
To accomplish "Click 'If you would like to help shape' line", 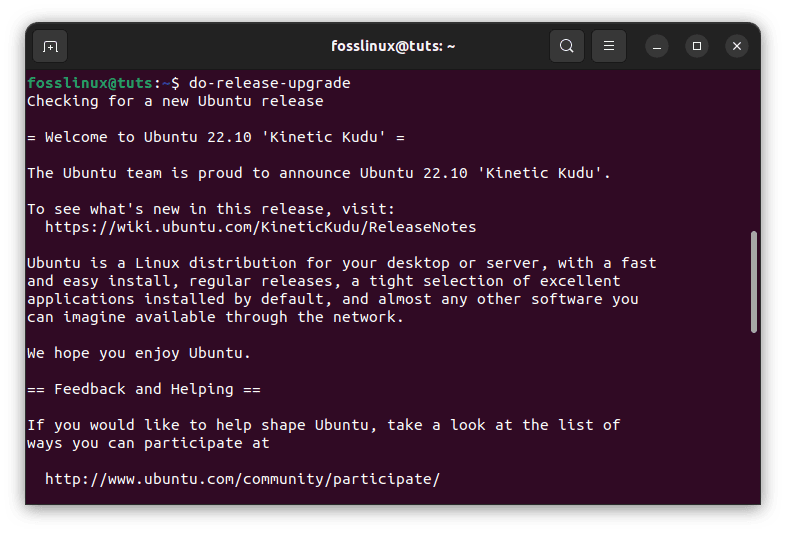I will 324,425.
